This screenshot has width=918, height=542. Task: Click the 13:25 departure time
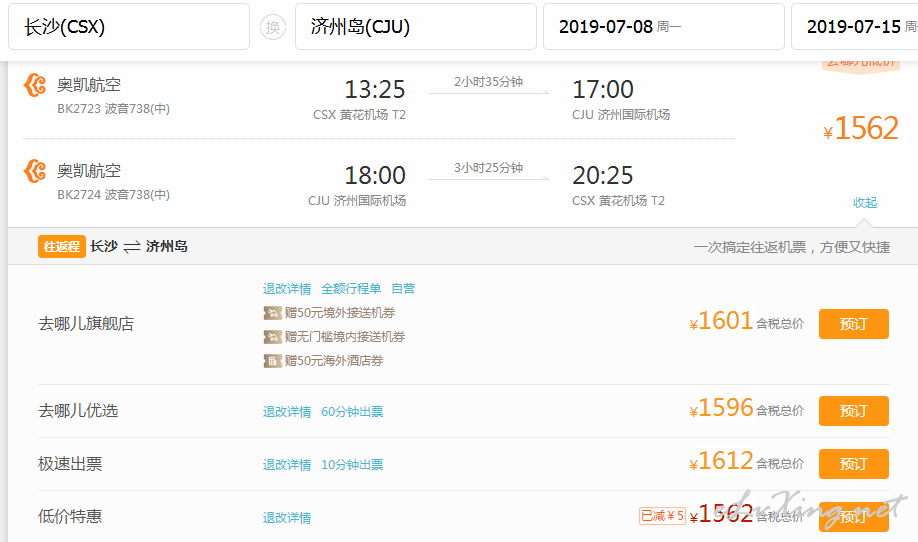[x=375, y=90]
